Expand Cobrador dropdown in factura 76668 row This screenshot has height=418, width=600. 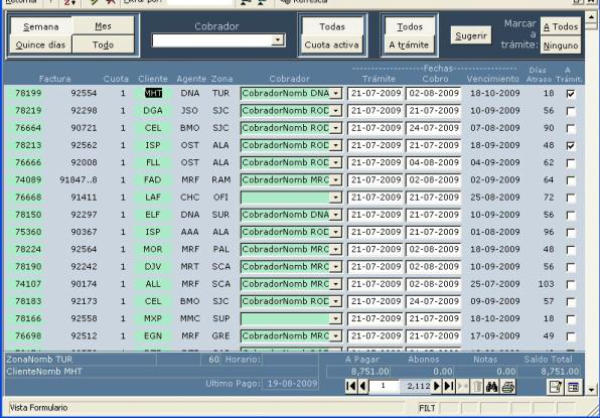[336, 197]
